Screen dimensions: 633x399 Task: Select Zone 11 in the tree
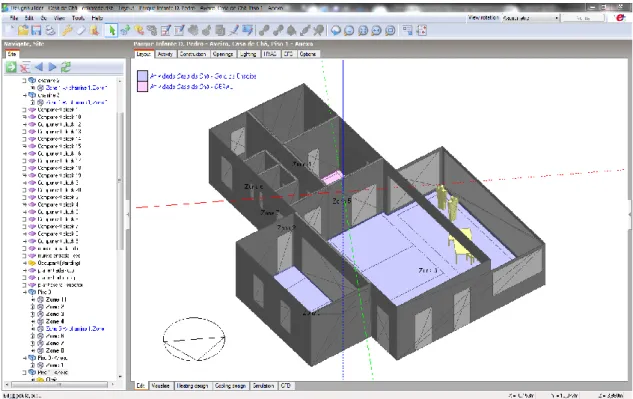(x=56, y=300)
